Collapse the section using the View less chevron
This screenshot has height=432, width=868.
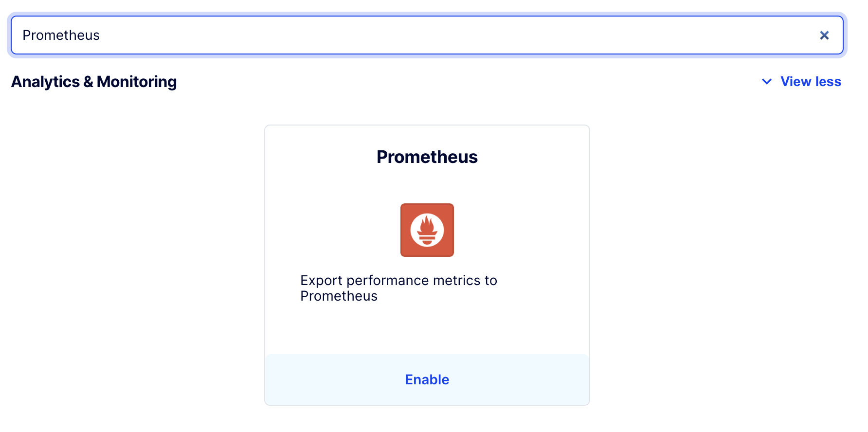click(x=767, y=82)
